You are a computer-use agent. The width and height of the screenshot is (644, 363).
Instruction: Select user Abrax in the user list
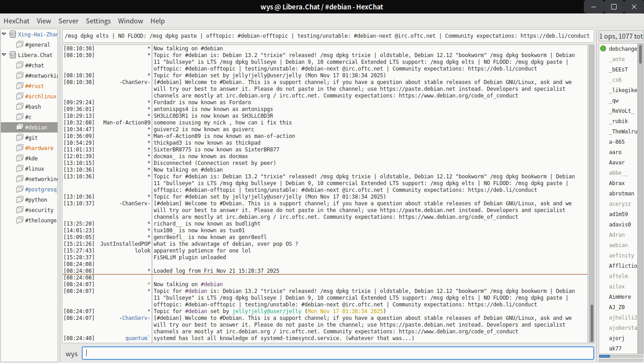(617, 183)
